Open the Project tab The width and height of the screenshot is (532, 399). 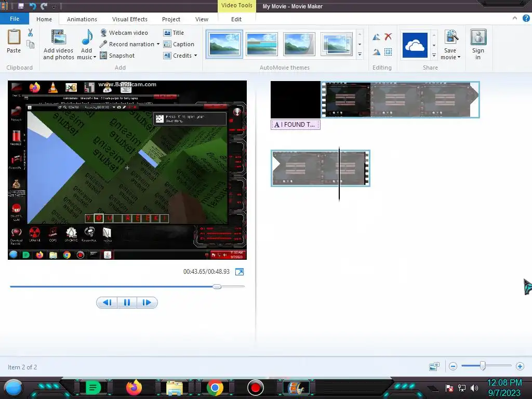(x=171, y=19)
